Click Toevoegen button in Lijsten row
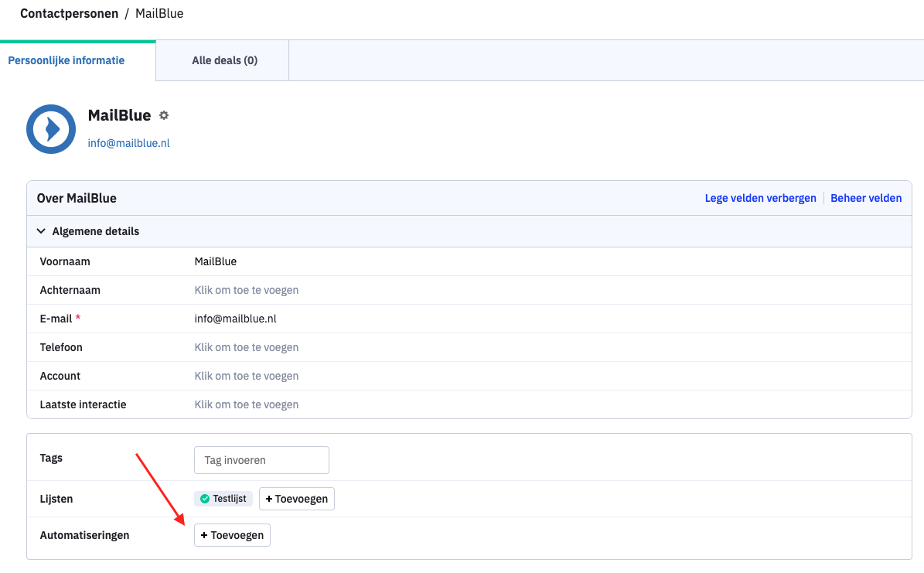Viewport: 924px width, 573px height. click(296, 499)
